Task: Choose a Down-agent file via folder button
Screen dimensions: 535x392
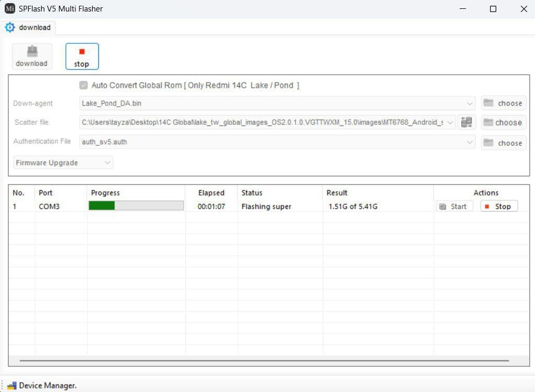Action: 503,103
